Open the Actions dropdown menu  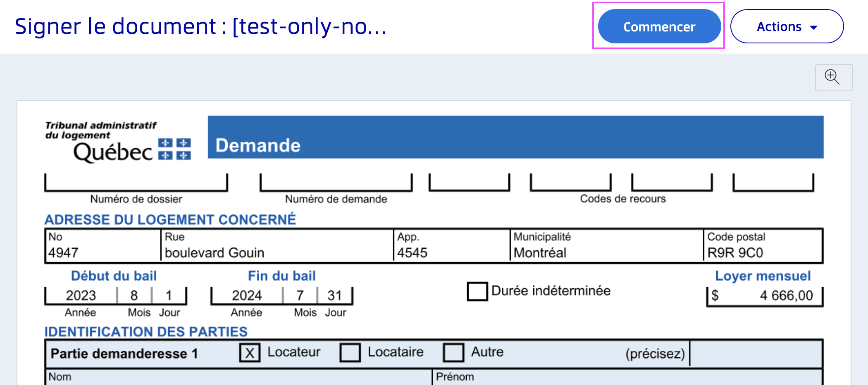point(787,27)
